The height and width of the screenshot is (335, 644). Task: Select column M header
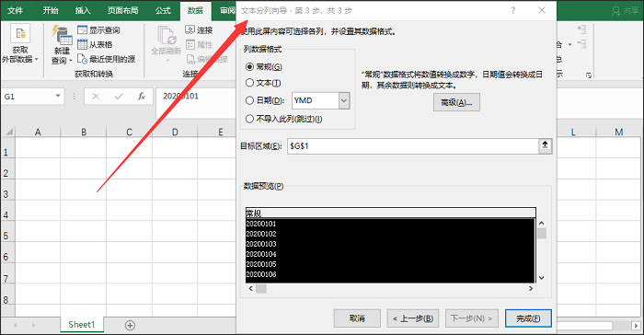click(618, 132)
